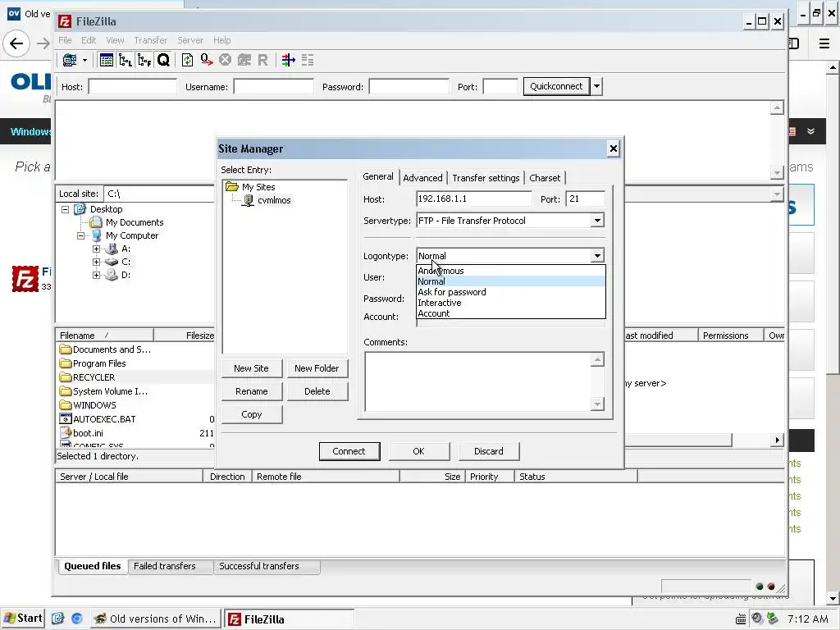Toggle local directory tree view

point(126,60)
